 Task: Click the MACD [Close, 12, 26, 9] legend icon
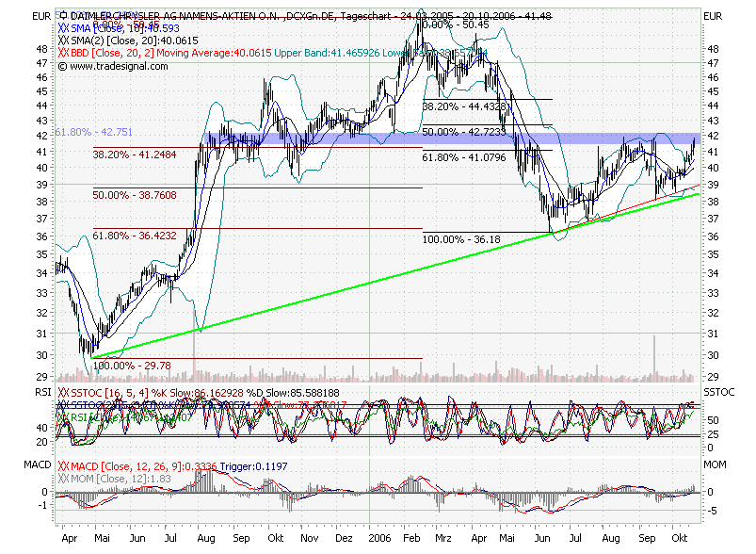point(62,465)
